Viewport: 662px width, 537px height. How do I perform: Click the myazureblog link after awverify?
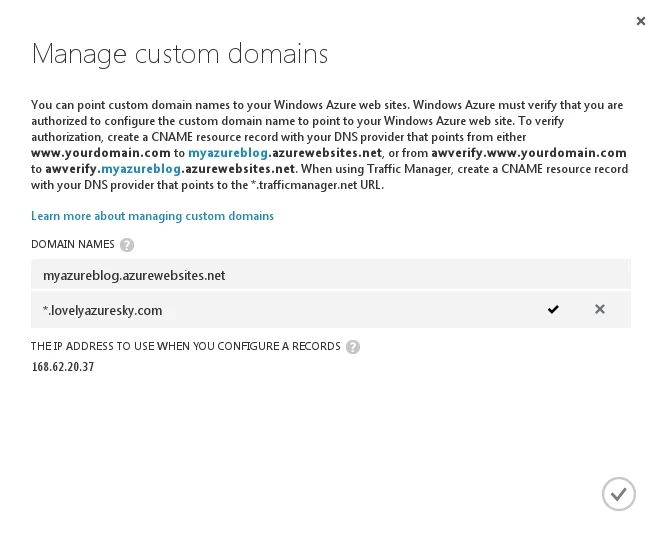141,169
